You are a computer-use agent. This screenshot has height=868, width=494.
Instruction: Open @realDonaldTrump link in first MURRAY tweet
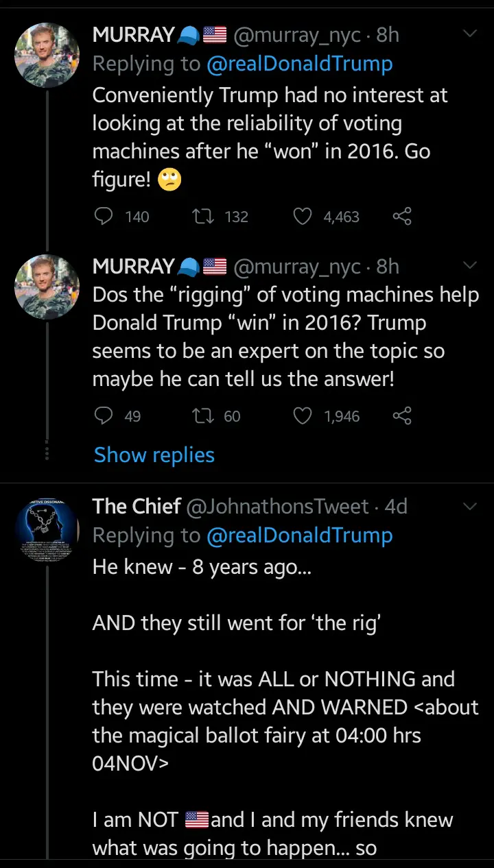[300, 64]
